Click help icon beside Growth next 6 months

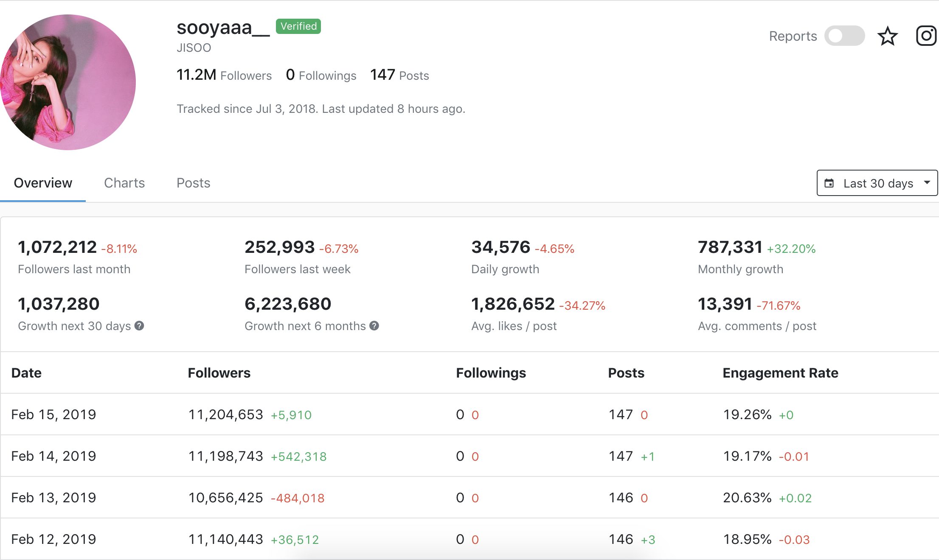pyautogui.click(x=374, y=326)
